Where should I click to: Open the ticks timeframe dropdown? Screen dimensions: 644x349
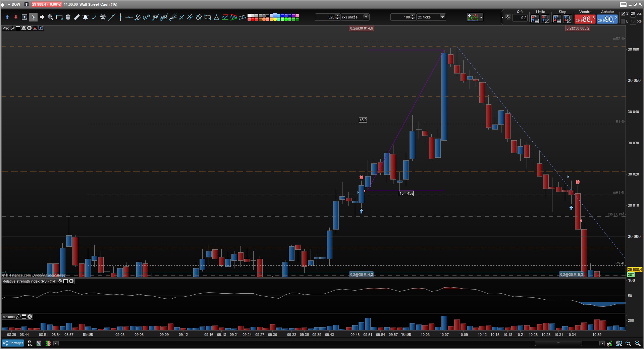pos(442,17)
